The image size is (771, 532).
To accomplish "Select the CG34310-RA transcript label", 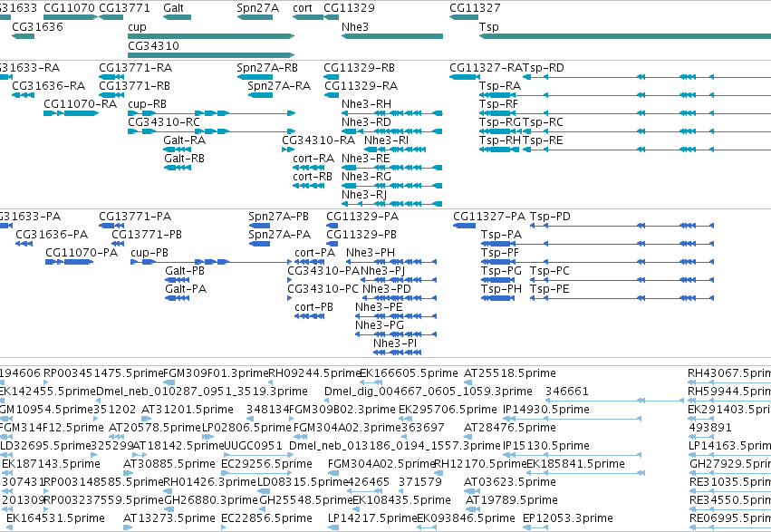I will coord(318,140).
